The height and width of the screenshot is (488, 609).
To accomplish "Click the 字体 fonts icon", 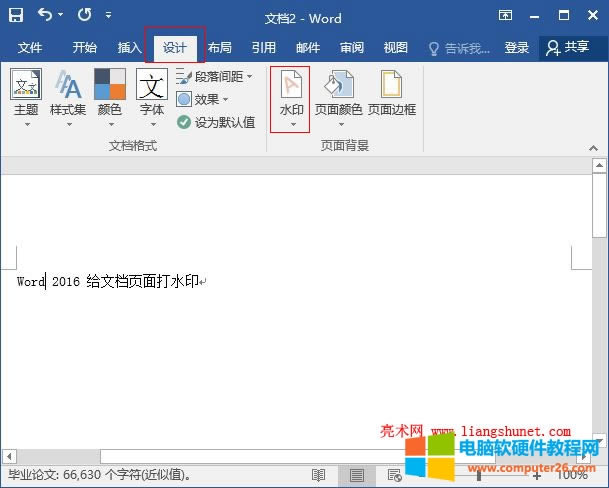I will click(151, 97).
